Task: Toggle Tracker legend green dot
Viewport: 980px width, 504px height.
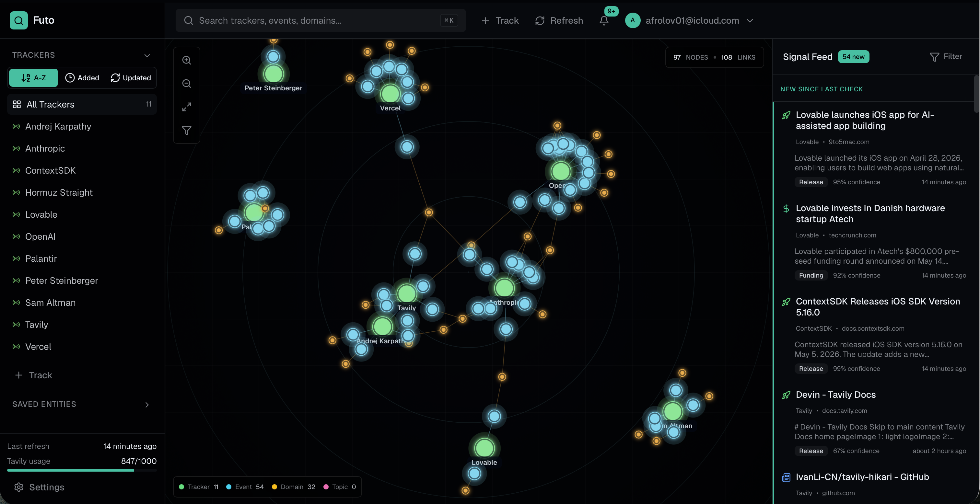Action: [181, 487]
